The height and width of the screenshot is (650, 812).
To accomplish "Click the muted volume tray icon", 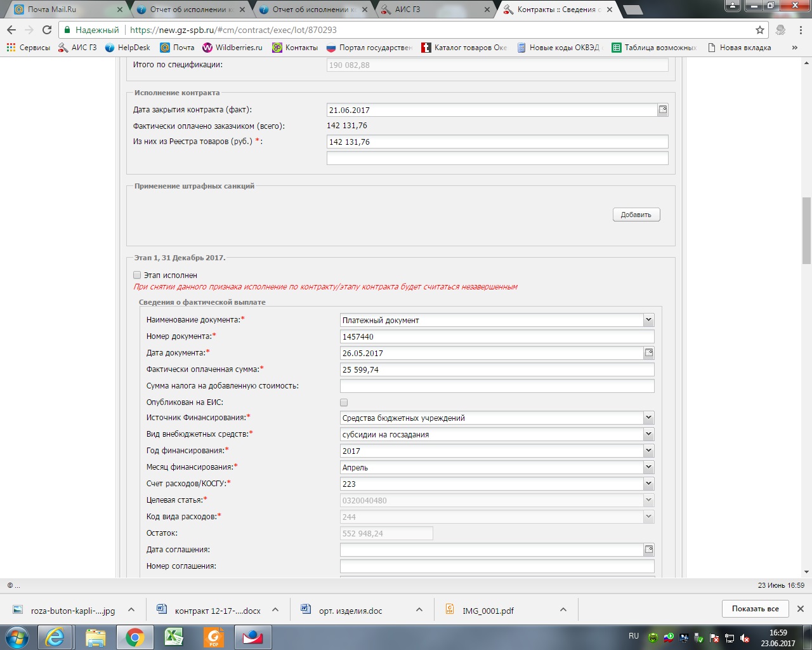I will click(x=745, y=638).
